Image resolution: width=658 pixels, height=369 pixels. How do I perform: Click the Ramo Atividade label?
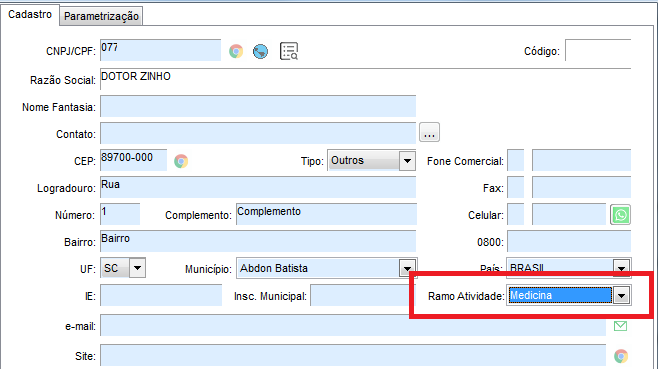click(x=466, y=296)
